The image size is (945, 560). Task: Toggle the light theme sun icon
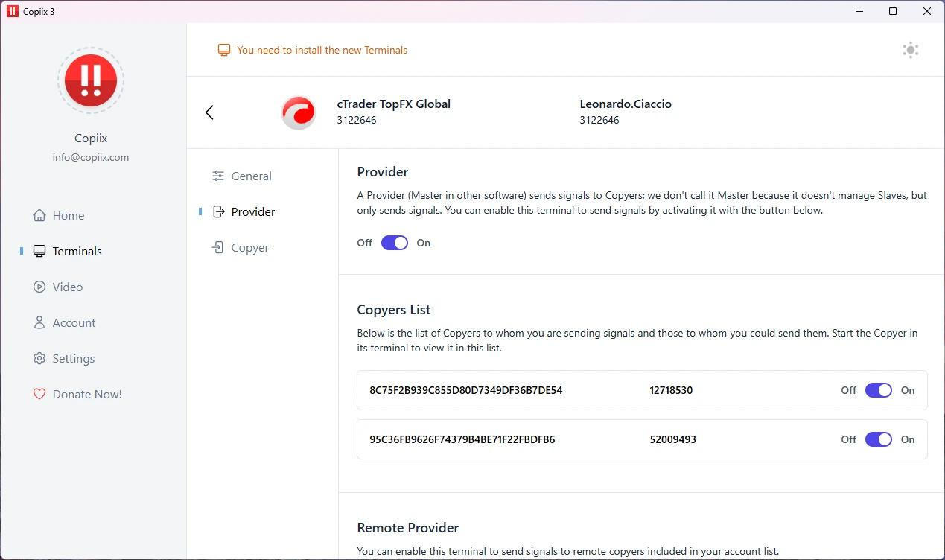[x=910, y=50]
